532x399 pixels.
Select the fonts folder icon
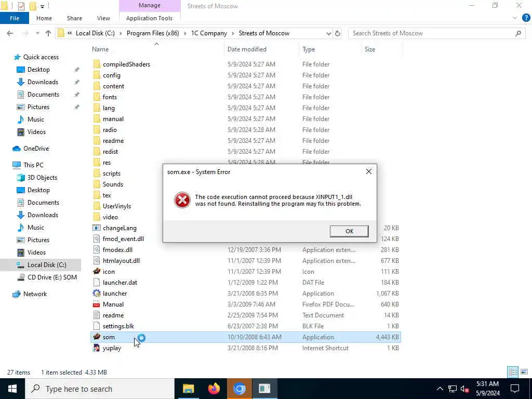click(x=97, y=97)
